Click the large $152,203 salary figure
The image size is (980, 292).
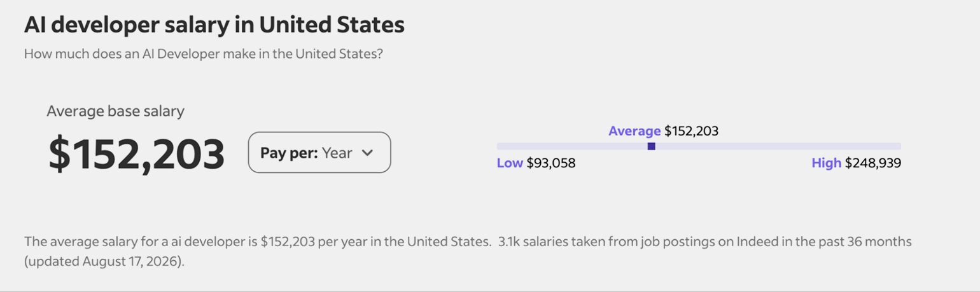[137, 155]
